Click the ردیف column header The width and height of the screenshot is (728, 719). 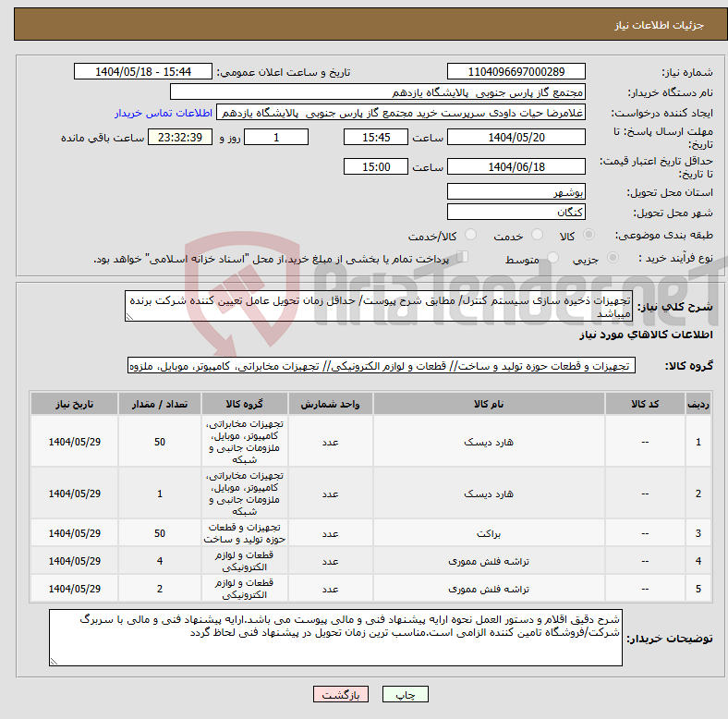point(698,404)
